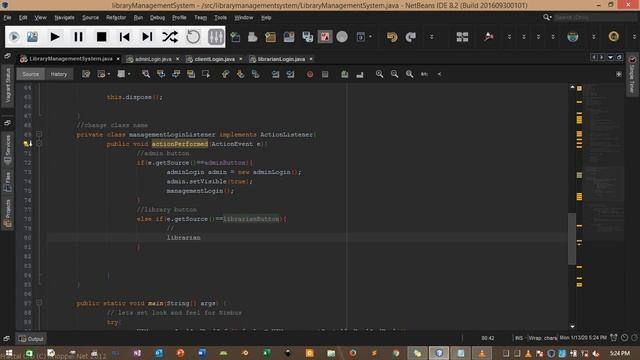Viewport: 640px width, 360px height.
Task: Show the open documents list dropdown arrow
Action: pos(611,58)
